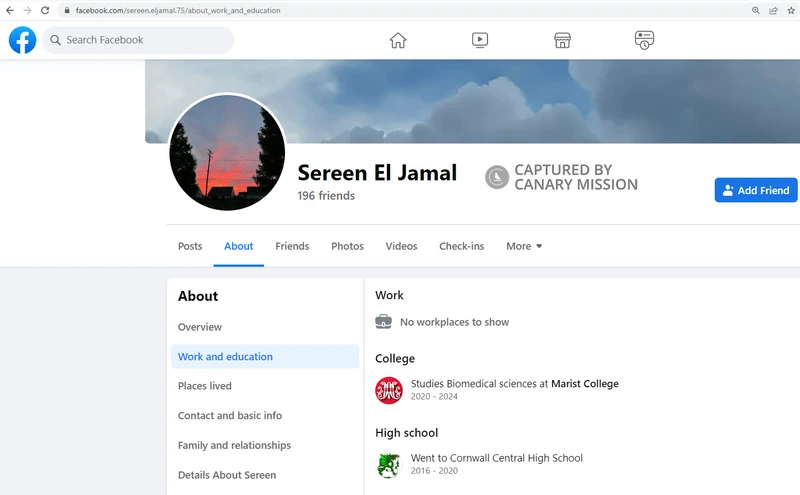Open the Posts tab

point(190,246)
